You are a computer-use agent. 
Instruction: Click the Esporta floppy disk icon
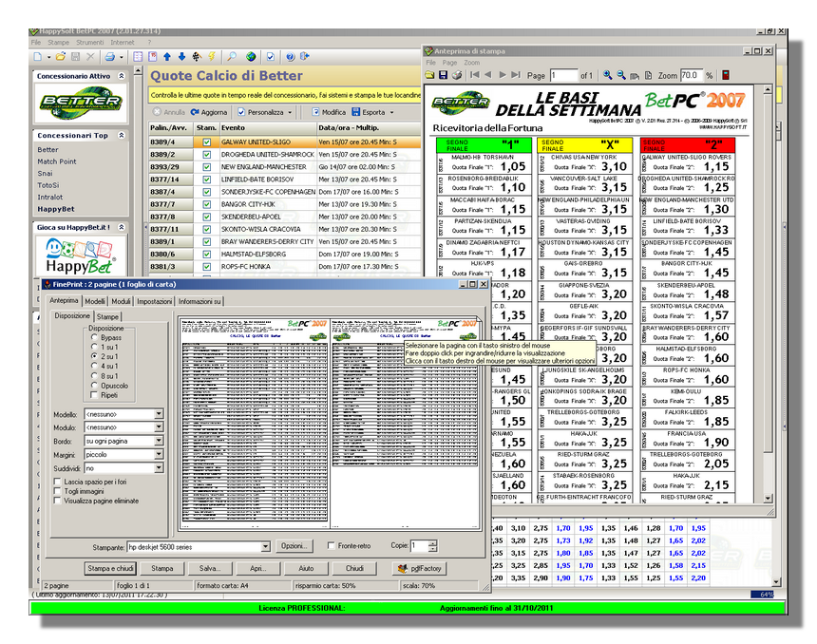point(356,112)
